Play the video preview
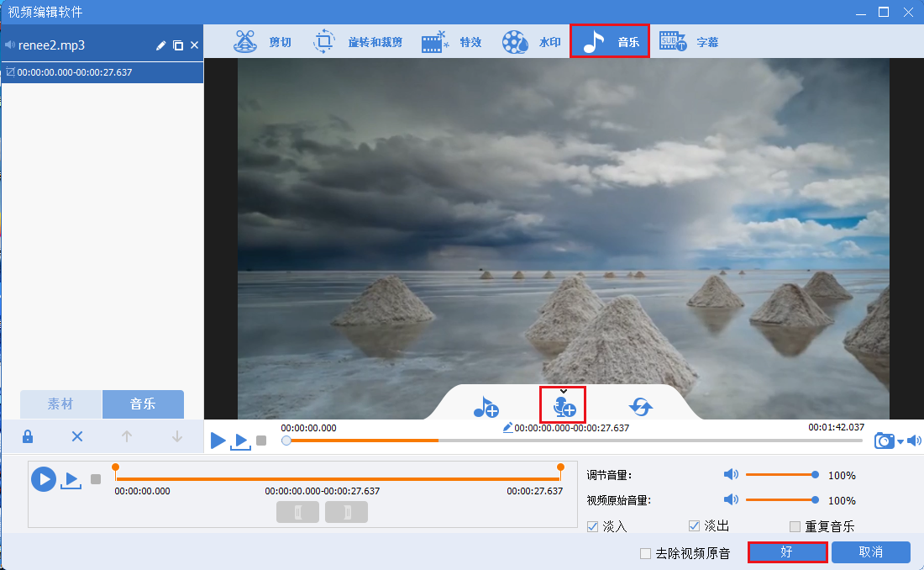Image resolution: width=924 pixels, height=570 pixels. [x=218, y=441]
